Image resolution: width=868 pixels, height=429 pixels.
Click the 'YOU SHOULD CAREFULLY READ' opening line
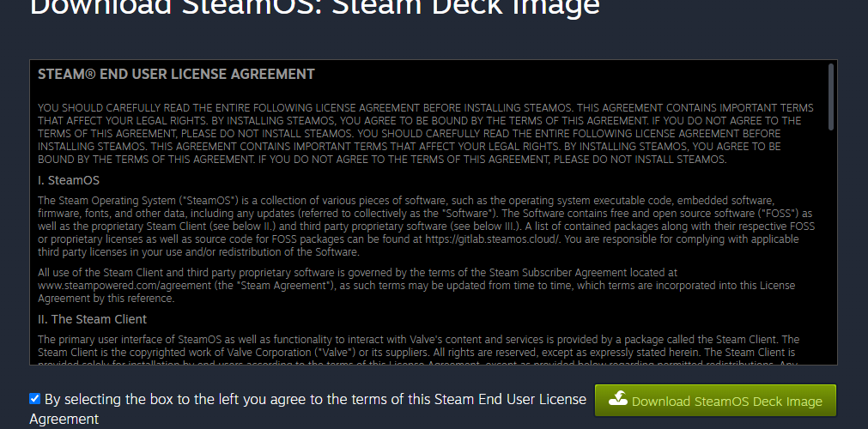426,108
